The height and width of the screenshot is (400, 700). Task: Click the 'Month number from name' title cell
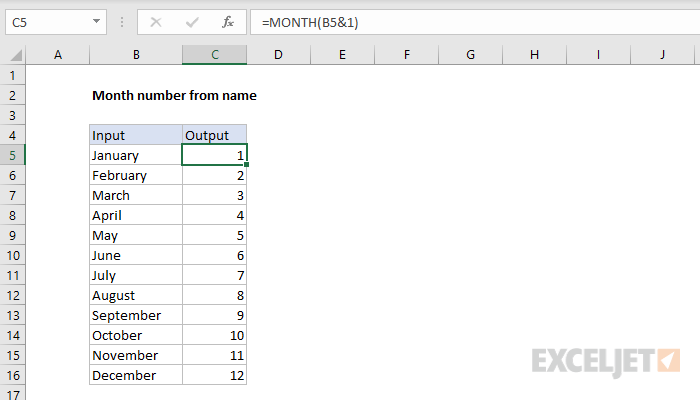pos(174,95)
